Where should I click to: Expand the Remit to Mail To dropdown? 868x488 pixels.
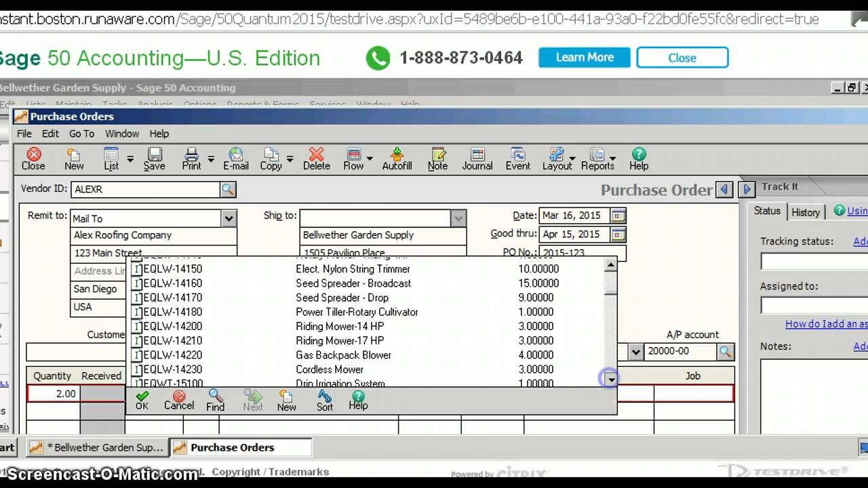(229, 218)
